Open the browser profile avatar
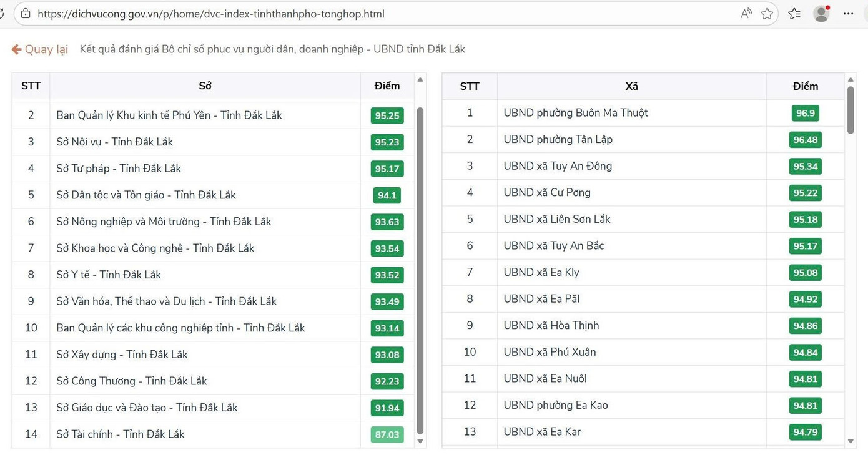868x455 pixels. pyautogui.click(x=821, y=14)
